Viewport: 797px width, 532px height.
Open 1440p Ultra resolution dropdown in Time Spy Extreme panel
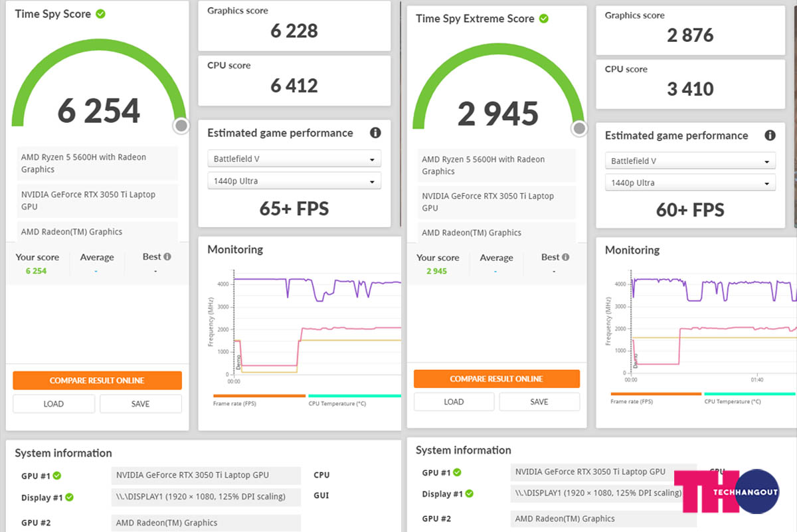[x=690, y=183]
